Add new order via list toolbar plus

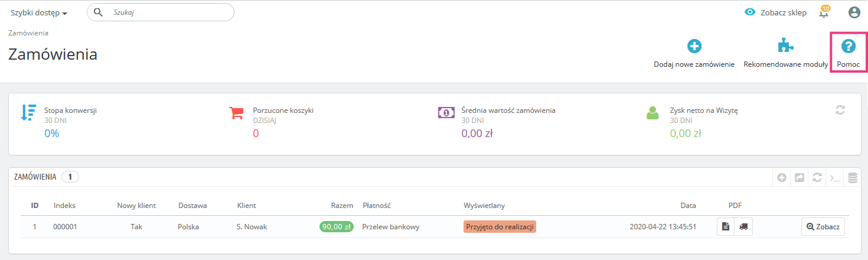(x=782, y=177)
